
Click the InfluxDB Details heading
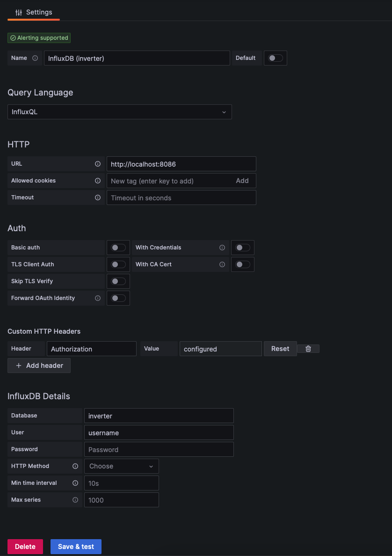coord(39,396)
